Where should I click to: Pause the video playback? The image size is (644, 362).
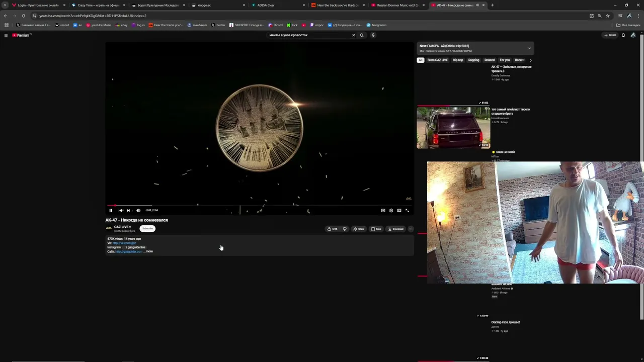click(111, 210)
